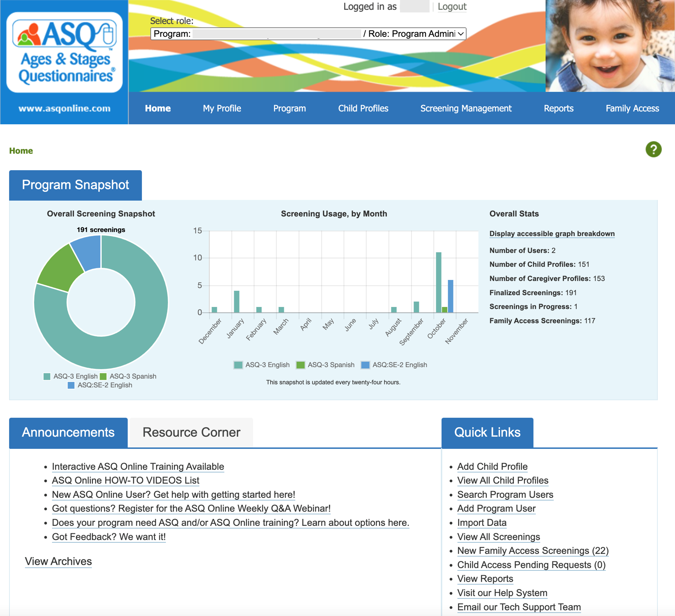Click "Family Access Screenings: 117" stat

tap(542, 321)
